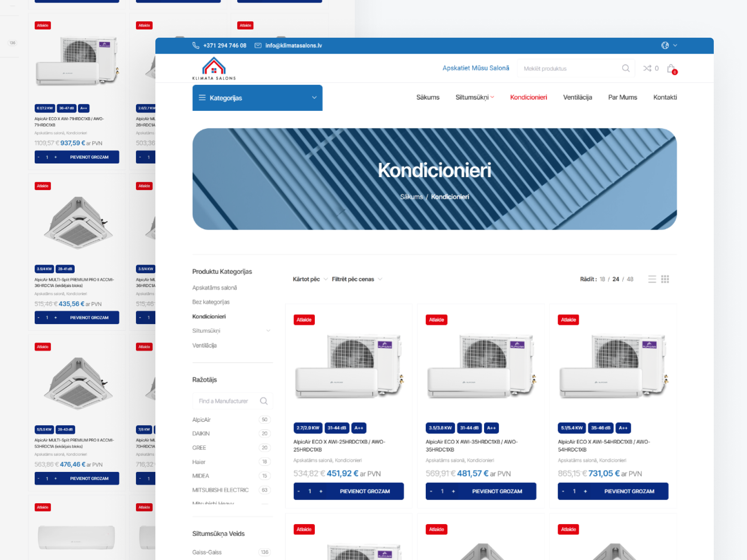
Task: Go to Kontakti menu page
Action: [x=665, y=97]
